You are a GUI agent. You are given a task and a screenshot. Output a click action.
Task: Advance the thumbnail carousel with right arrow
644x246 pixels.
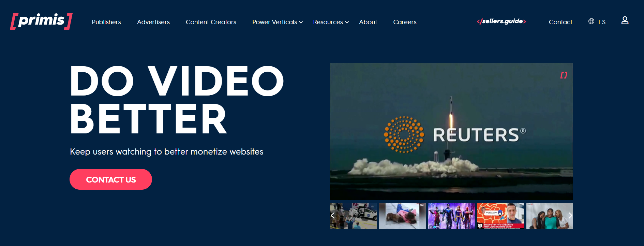pos(570,216)
